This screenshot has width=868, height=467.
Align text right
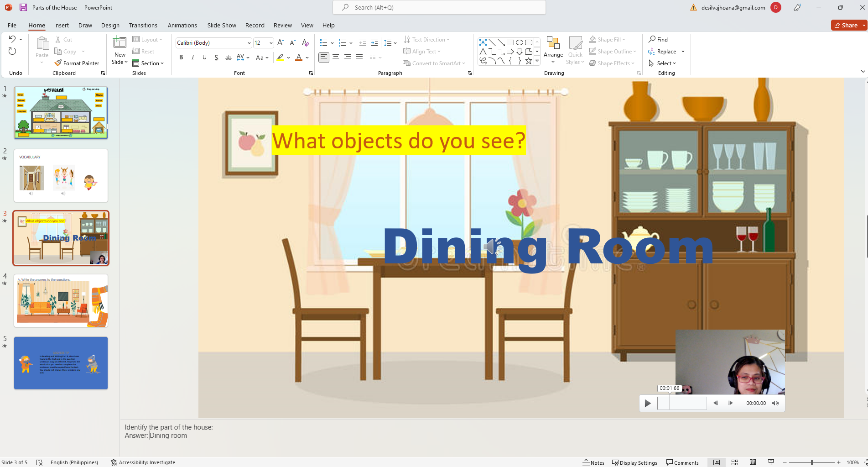348,57
